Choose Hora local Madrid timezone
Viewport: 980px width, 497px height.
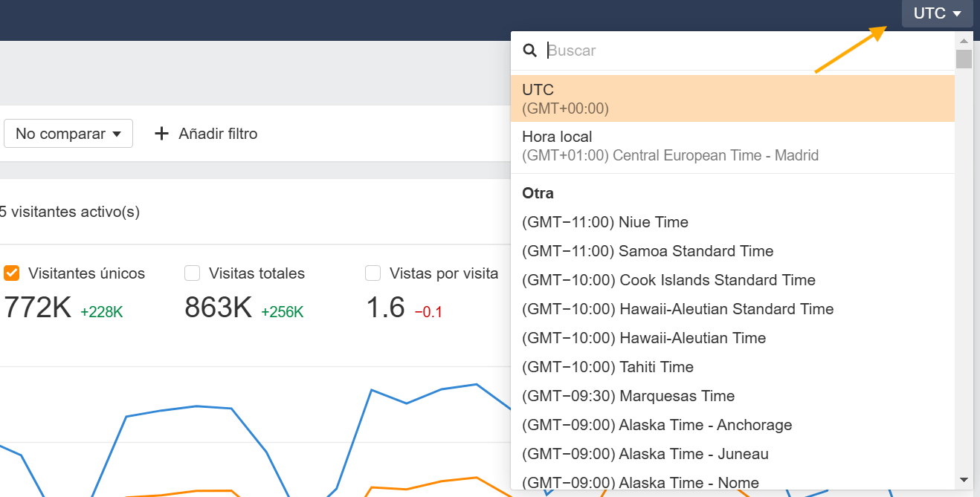point(732,146)
